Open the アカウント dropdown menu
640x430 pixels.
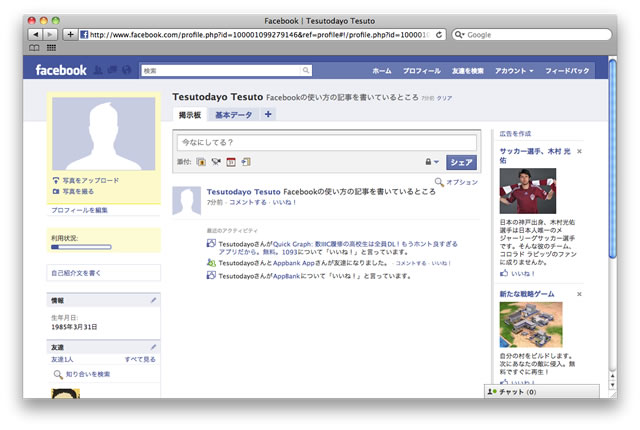point(514,71)
